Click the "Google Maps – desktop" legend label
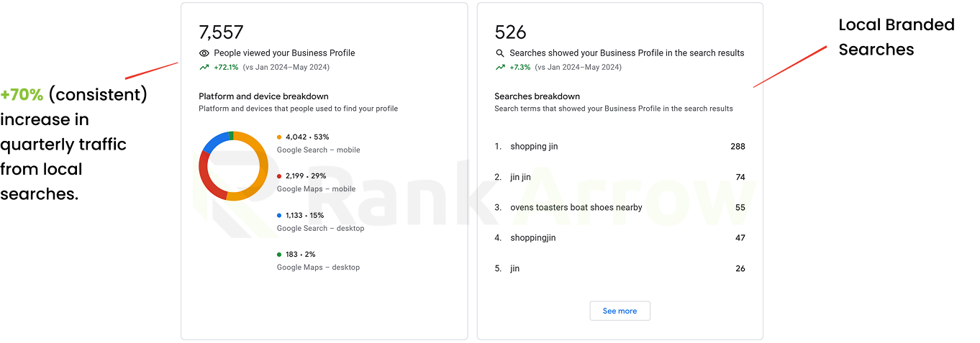 click(x=318, y=267)
